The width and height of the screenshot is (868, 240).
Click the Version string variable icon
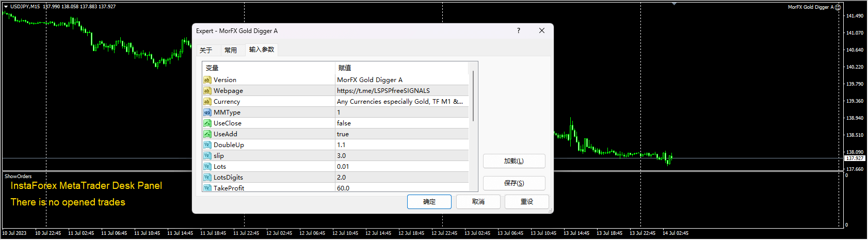coord(207,80)
